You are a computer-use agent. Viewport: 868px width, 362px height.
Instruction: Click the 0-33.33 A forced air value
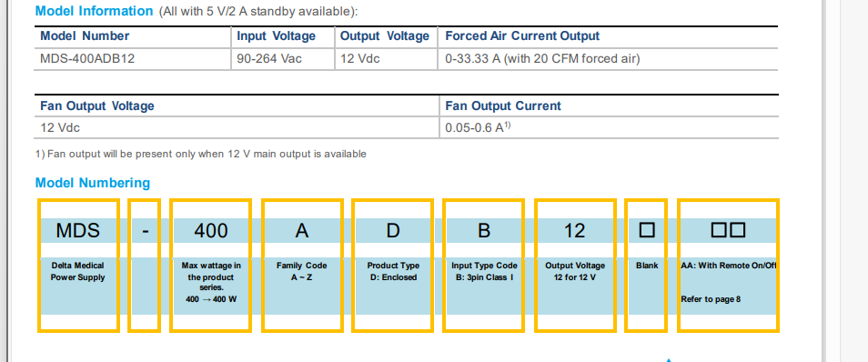pos(542,59)
